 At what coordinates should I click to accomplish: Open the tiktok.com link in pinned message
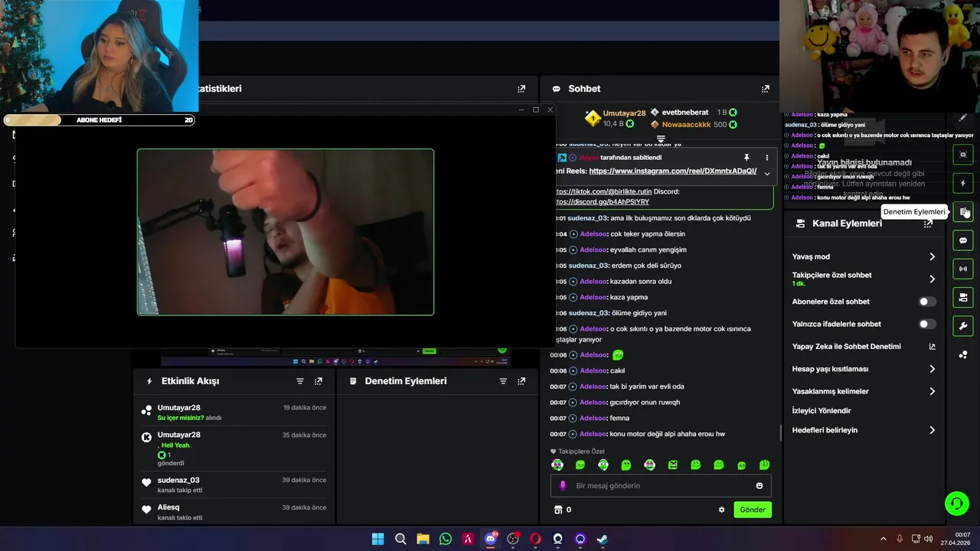click(604, 191)
